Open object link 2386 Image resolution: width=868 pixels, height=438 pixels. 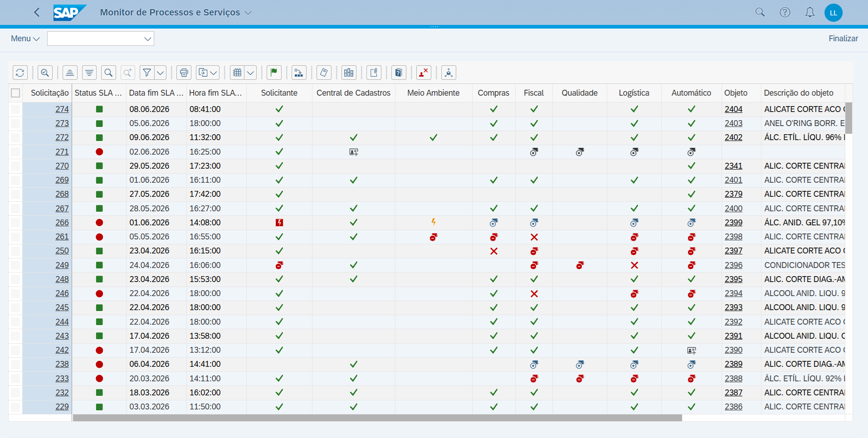[733, 407]
